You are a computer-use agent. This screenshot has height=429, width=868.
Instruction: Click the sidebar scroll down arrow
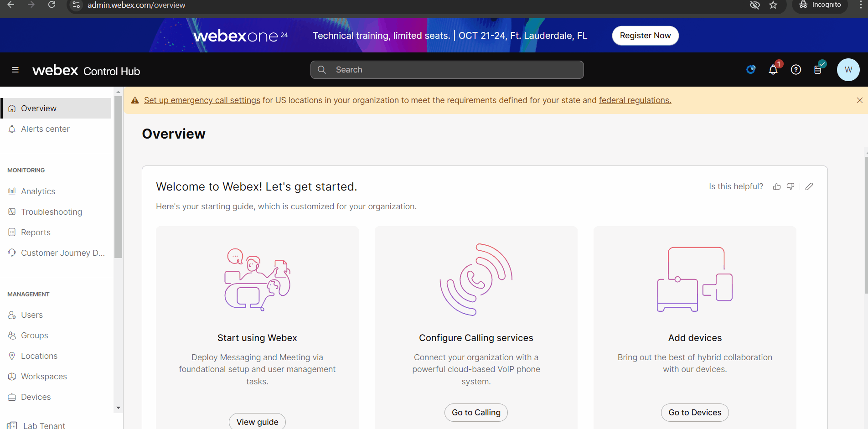point(119,408)
